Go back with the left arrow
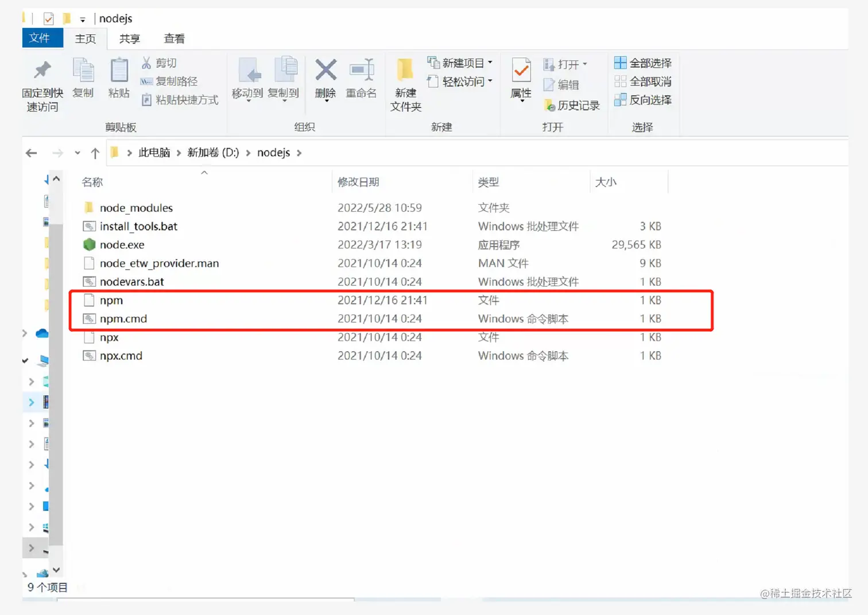Viewport: 868px width, 615px height. 32,153
